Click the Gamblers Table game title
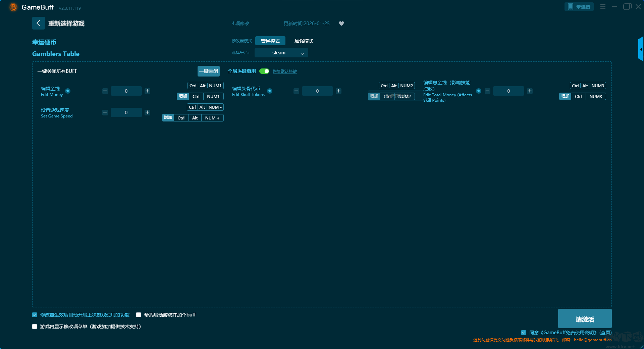This screenshot has width=644, height=349. pyautogui.click(x=56, y=54)
